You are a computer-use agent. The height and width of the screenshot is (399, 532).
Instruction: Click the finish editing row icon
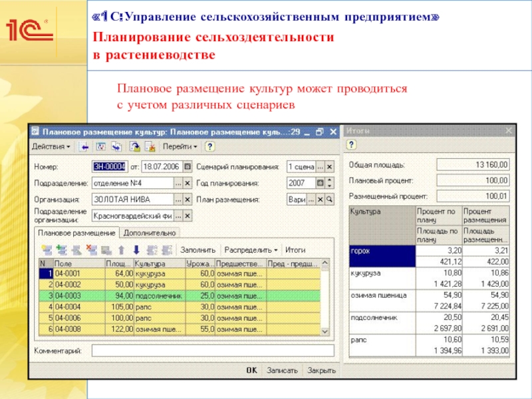(106, 250)
